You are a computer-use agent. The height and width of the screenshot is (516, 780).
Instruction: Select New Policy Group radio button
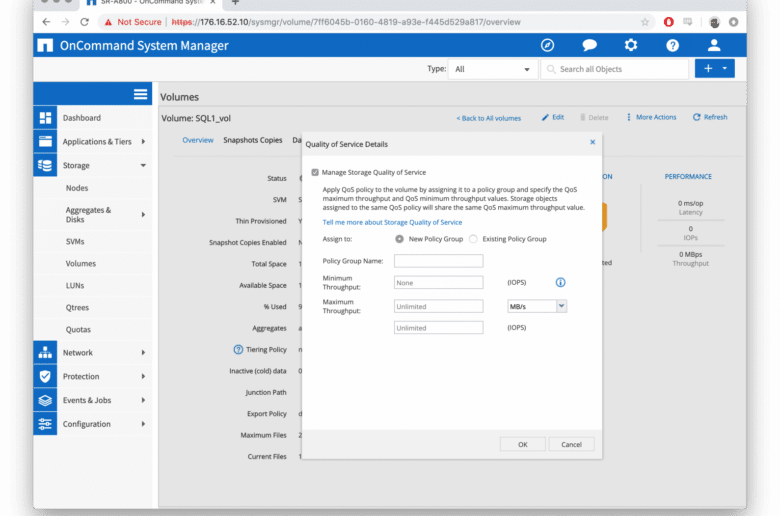click(x=399, y=239)
